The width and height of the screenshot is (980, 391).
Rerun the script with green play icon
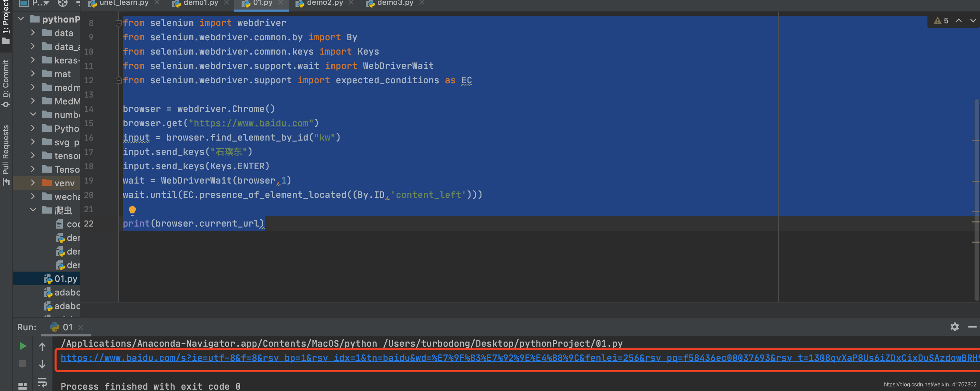[23, 346]
